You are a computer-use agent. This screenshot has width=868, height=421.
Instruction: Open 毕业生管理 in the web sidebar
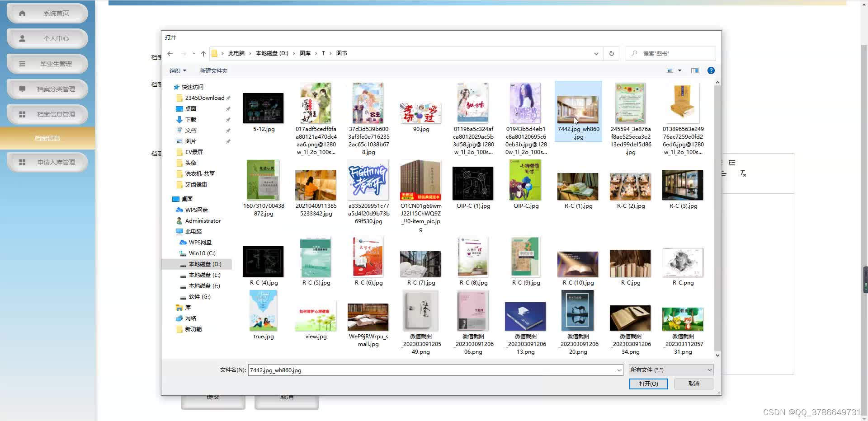pos(47,64)
